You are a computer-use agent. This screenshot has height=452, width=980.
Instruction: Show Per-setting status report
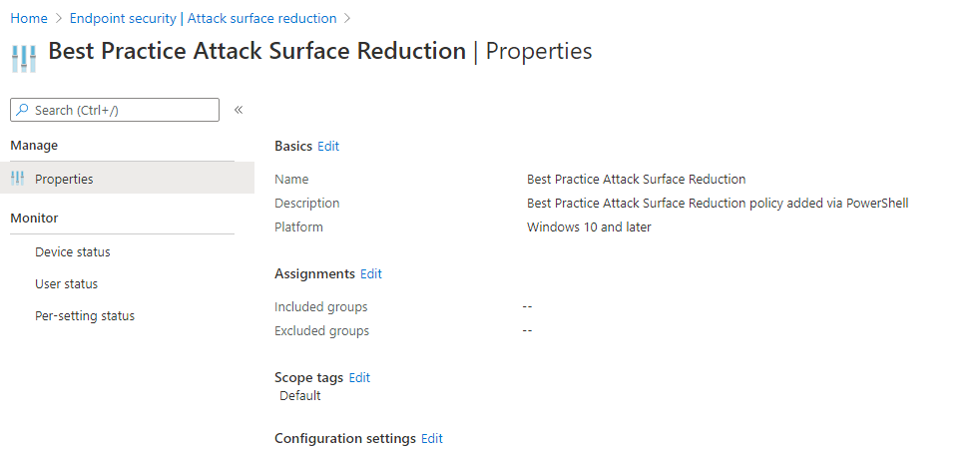[84, 316]
